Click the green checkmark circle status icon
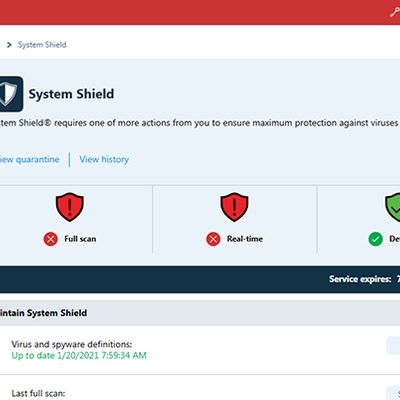400x400 pixels. 376,239
